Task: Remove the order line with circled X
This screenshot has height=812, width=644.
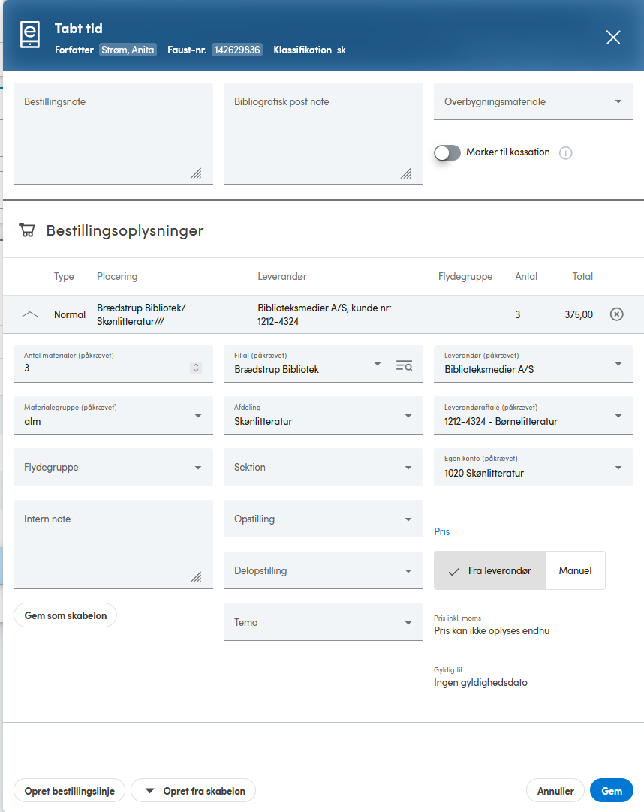Action: click(616, 314)
